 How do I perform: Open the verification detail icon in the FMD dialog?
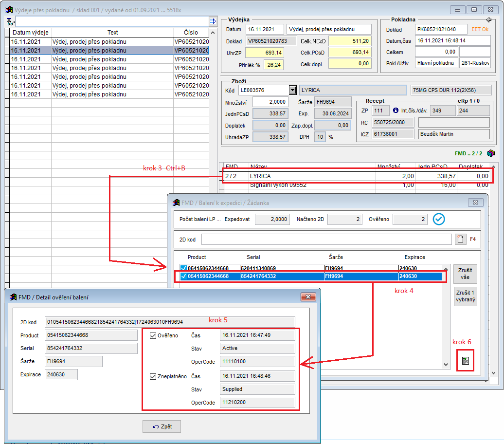(x=465, y=361)
